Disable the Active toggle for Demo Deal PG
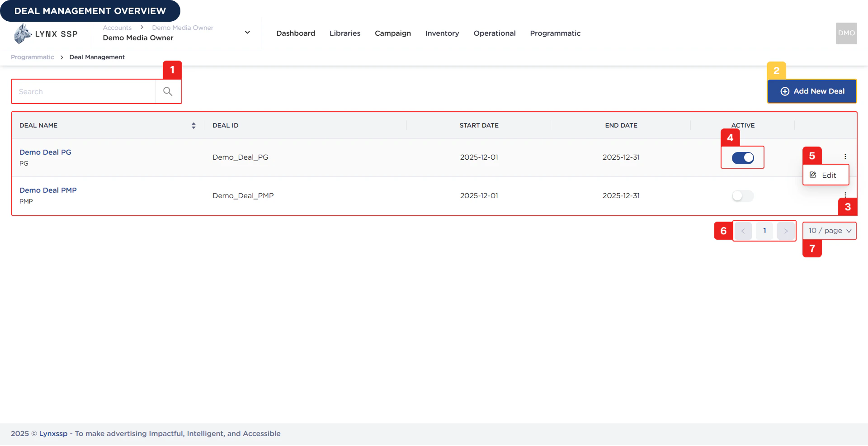 point(742,158)
